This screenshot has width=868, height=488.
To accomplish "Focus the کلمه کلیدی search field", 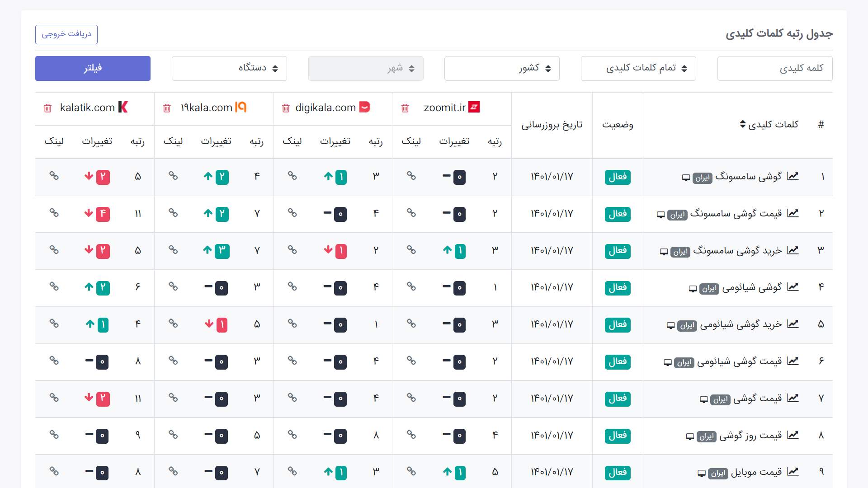I will tap(775, 68).
